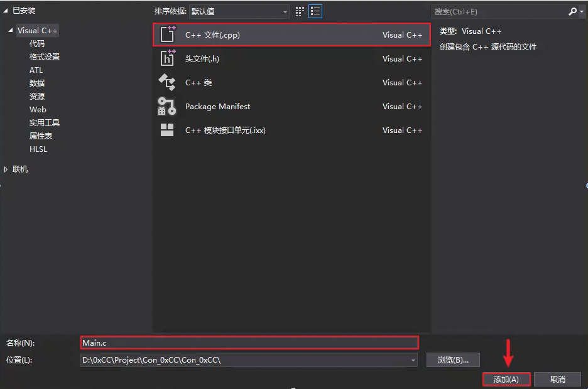Pick the Package Manifest icon
Screen dimensions: 588x389
pos(166,106)
